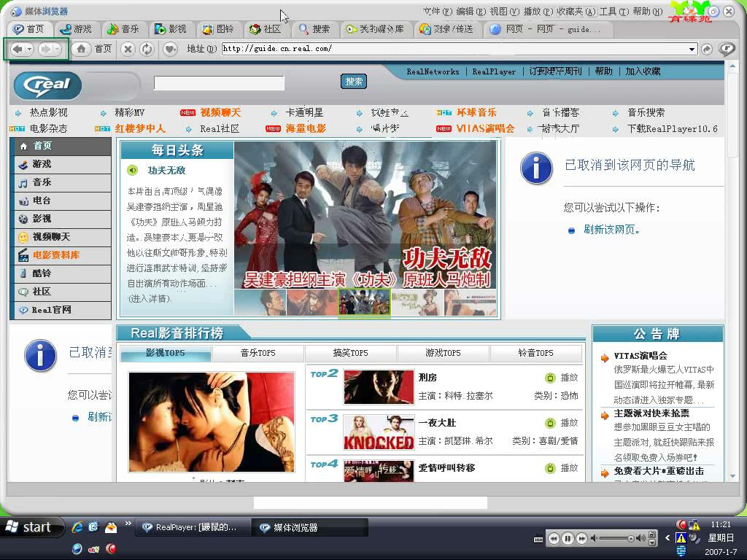Expand the address bar URL dropdown
This screenshot has height=560, width=747.
click(x=692, y=49)
